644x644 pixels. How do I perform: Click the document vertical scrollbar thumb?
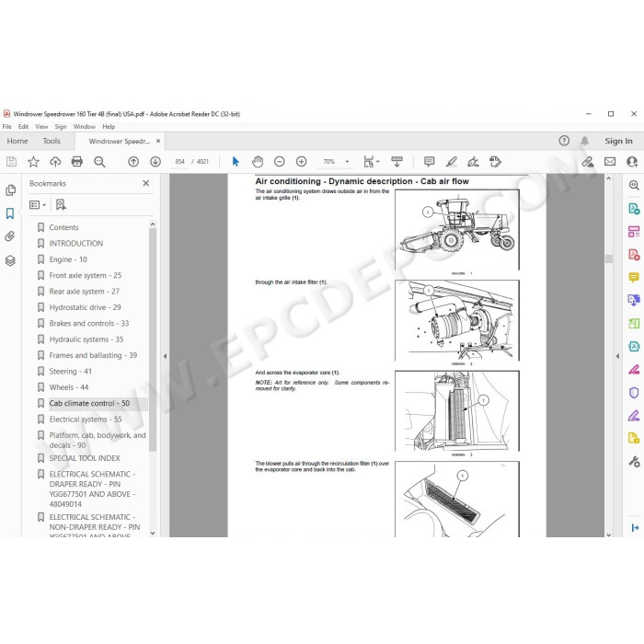[x=609, y=259]
